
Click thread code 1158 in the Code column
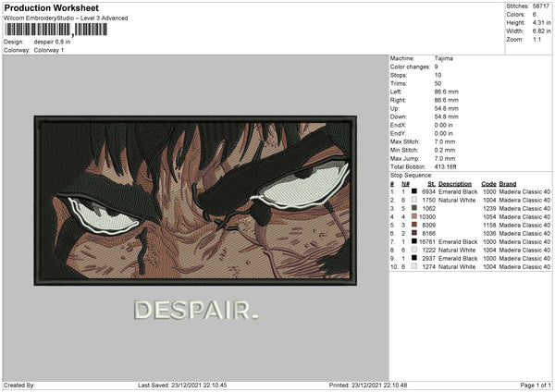[489, 225]
